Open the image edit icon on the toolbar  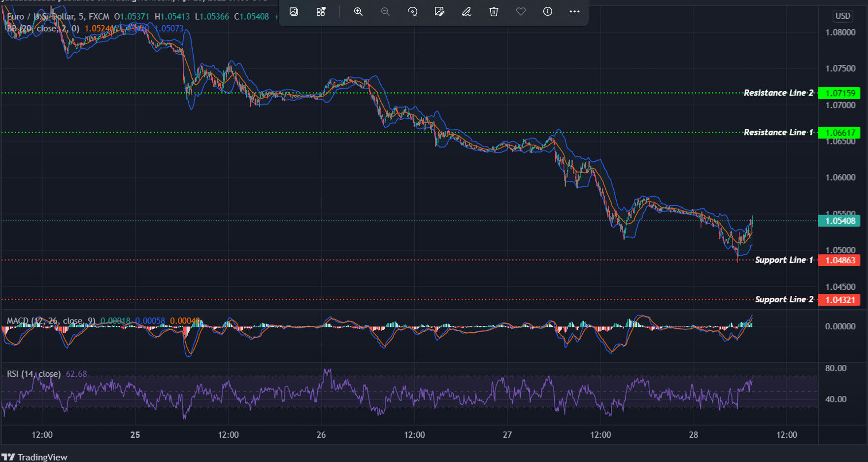tap(439, 11)
